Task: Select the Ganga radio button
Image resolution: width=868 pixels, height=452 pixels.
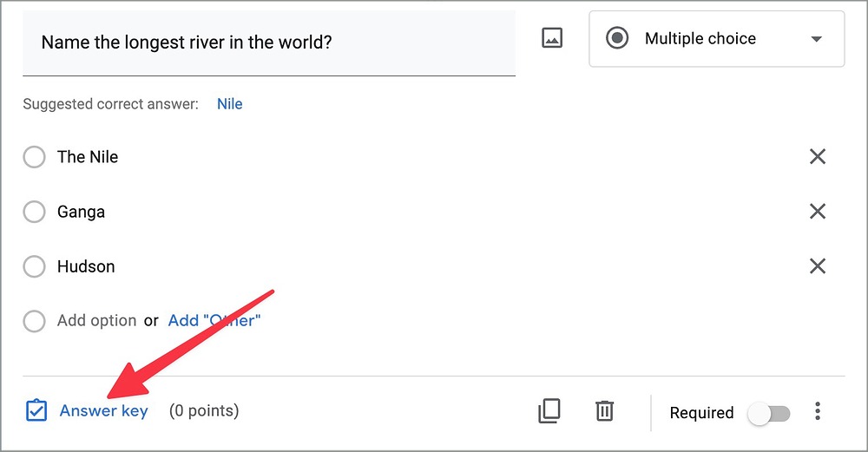Action: [x=34, y=212]
